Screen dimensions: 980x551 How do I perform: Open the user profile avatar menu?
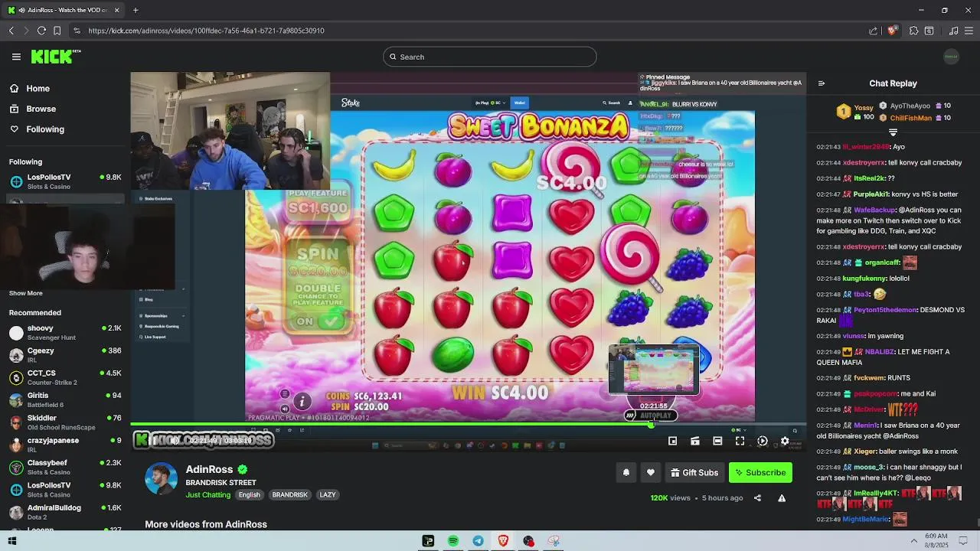(951, 57)
